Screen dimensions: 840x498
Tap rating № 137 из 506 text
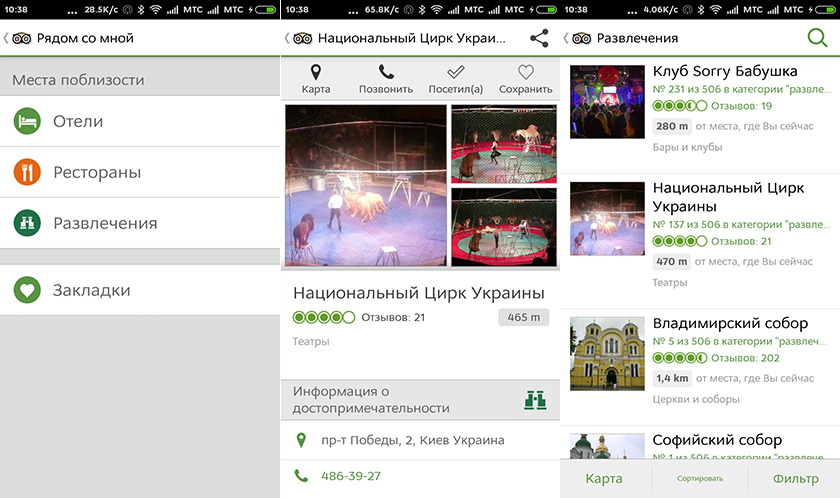[x=741, y=225]
